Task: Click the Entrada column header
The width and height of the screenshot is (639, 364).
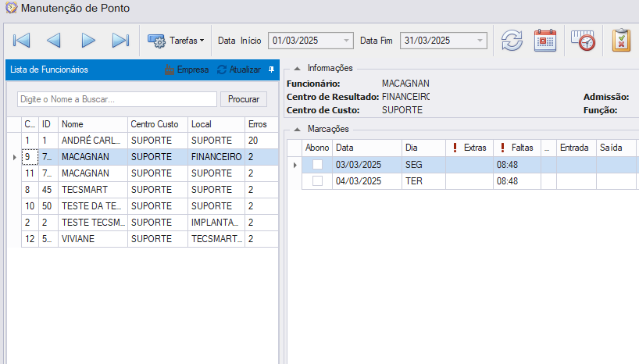Action: (577, 148)
